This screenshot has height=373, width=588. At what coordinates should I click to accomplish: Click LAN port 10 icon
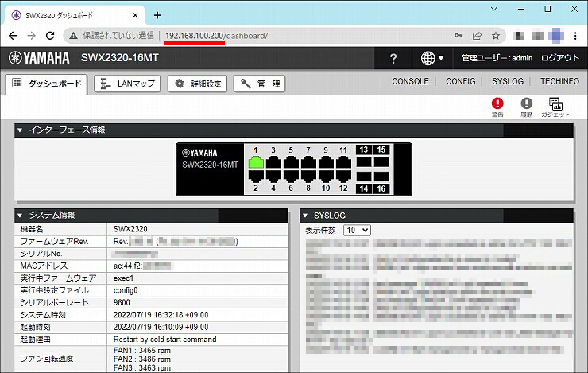click(326, 176)
